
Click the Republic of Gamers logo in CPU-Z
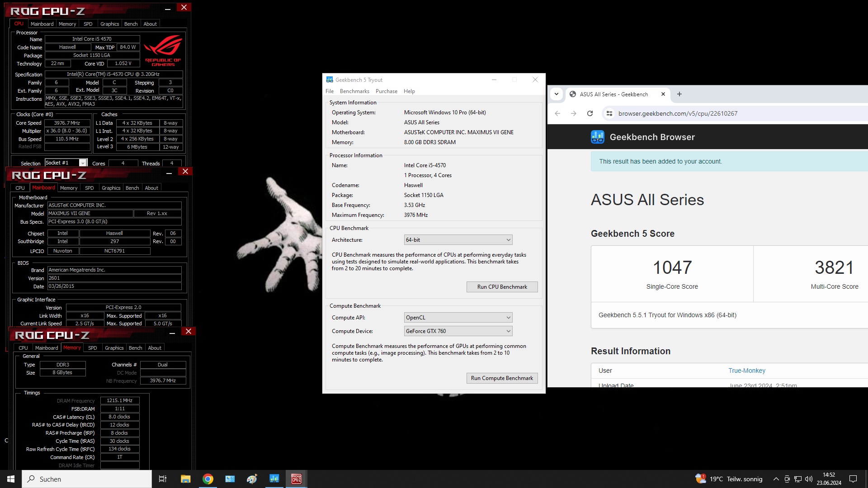pos(163,50)
